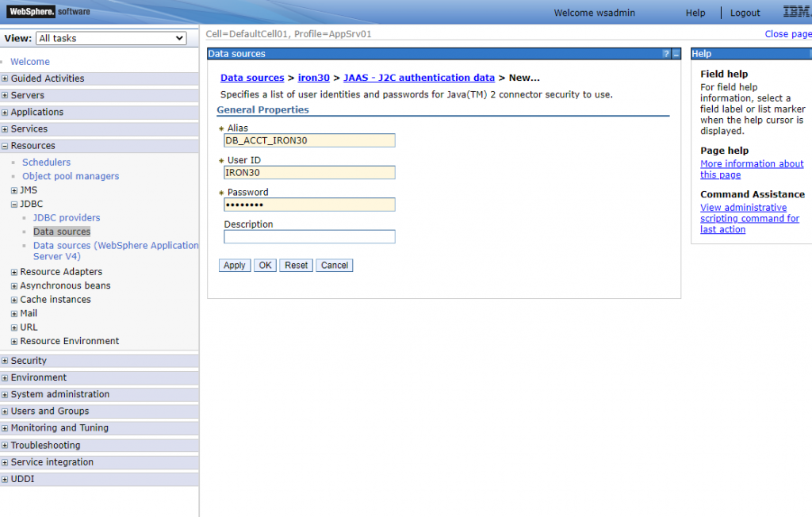Collapse the JDBC node

click(x=14, y=205)
